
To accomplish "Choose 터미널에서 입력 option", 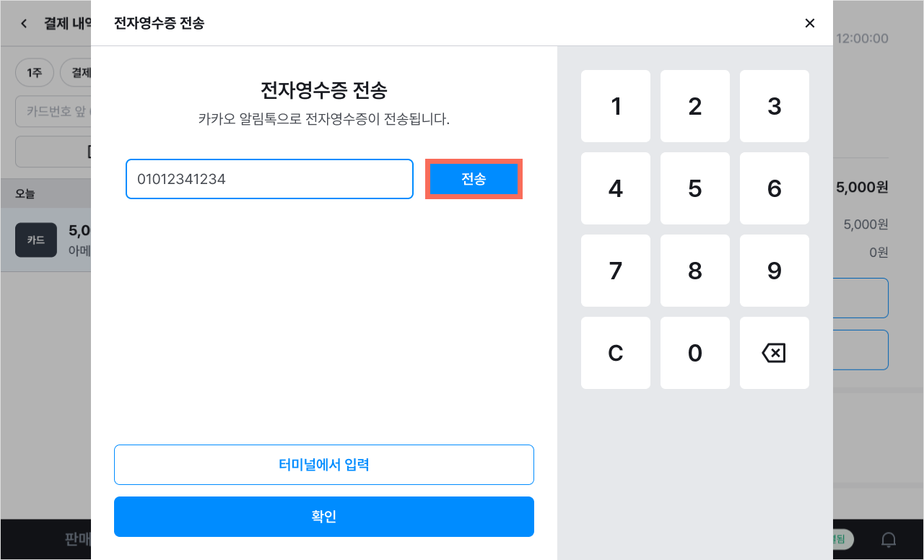I will (x=324, y=465).
